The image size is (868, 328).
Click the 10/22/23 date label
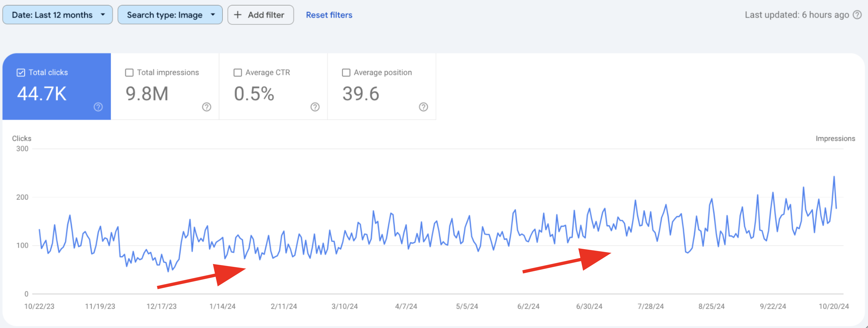[x=39, y=306]
